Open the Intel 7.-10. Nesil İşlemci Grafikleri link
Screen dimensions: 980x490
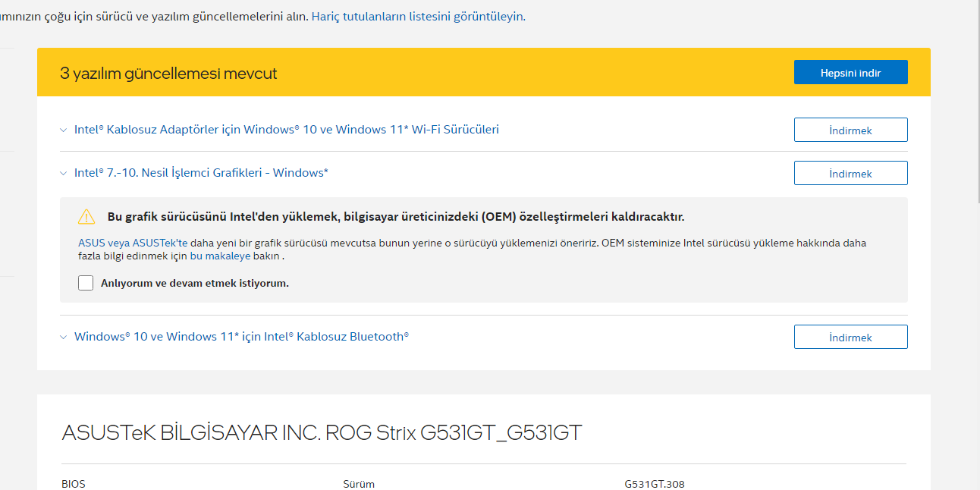click(201, 172)
